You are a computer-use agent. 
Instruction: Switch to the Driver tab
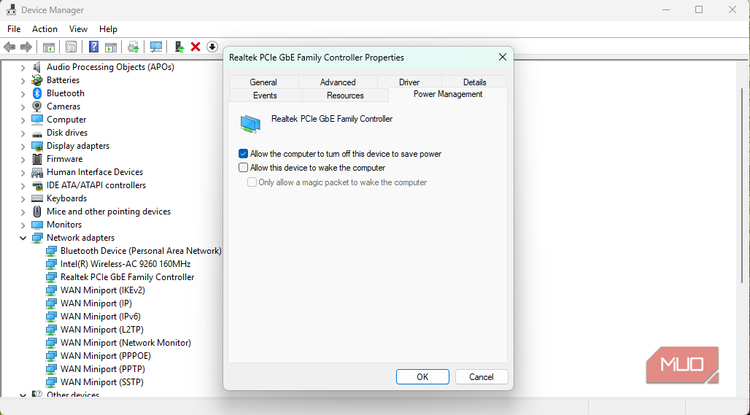click(409, 82)
